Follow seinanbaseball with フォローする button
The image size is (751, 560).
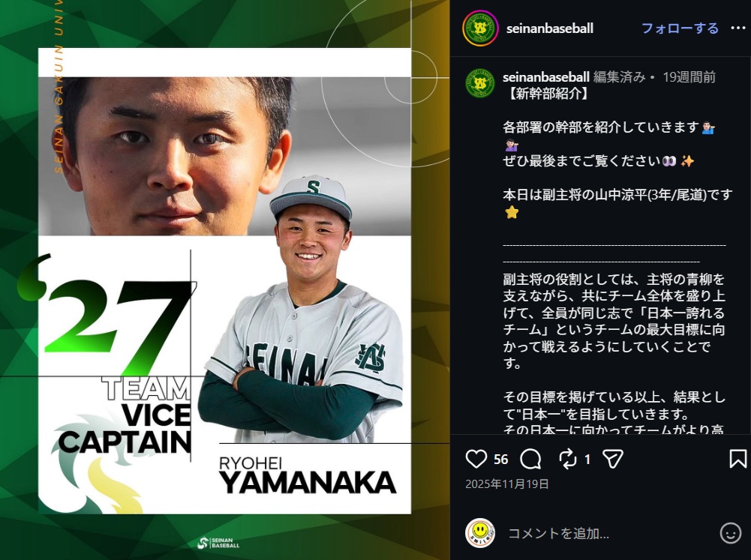(680, 28)
